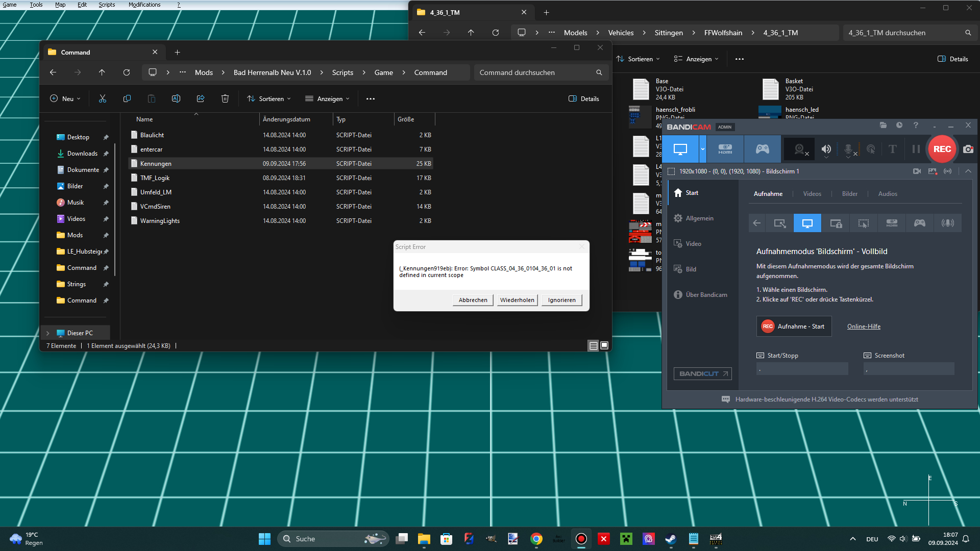Toggle the microphone input icon
The width and height of the screenshot is (980, 551).
point(848,149)
